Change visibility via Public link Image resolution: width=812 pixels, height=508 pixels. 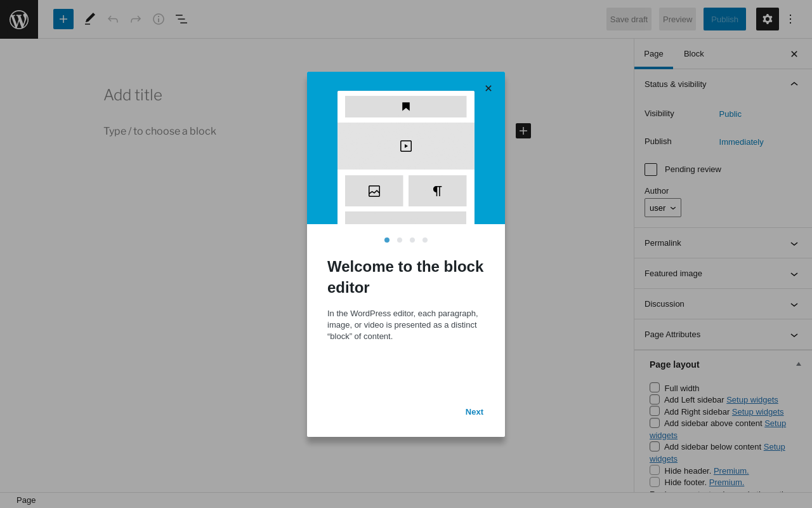[730, 114]
